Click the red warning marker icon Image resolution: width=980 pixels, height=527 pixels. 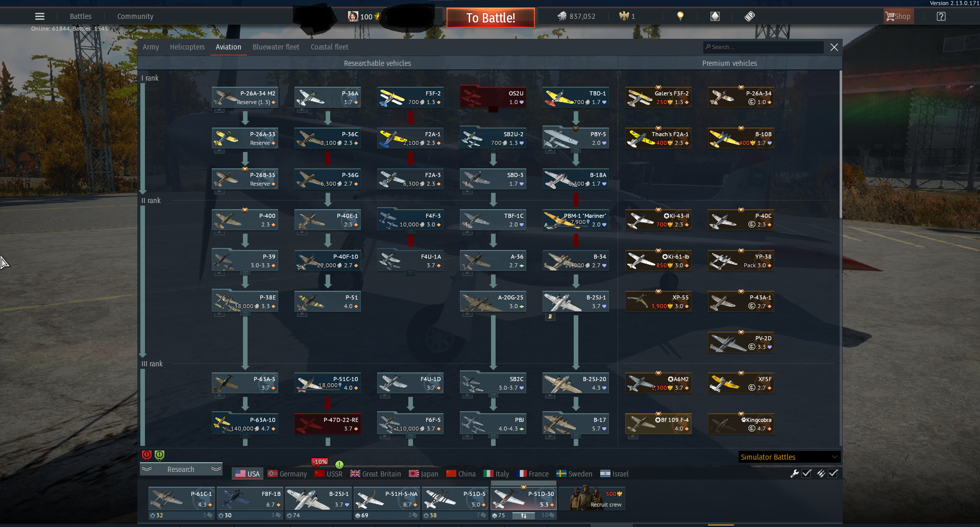[x=146, y=455]
